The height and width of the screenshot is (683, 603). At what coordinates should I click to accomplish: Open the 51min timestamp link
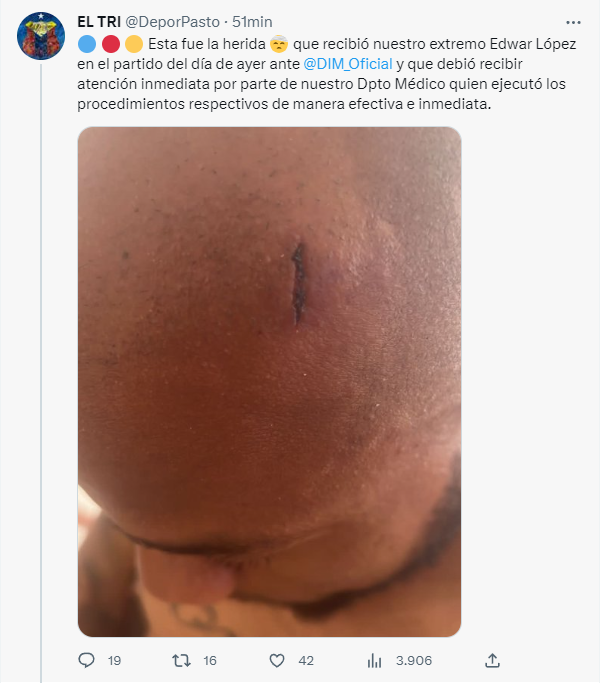(x=252, y=22)
